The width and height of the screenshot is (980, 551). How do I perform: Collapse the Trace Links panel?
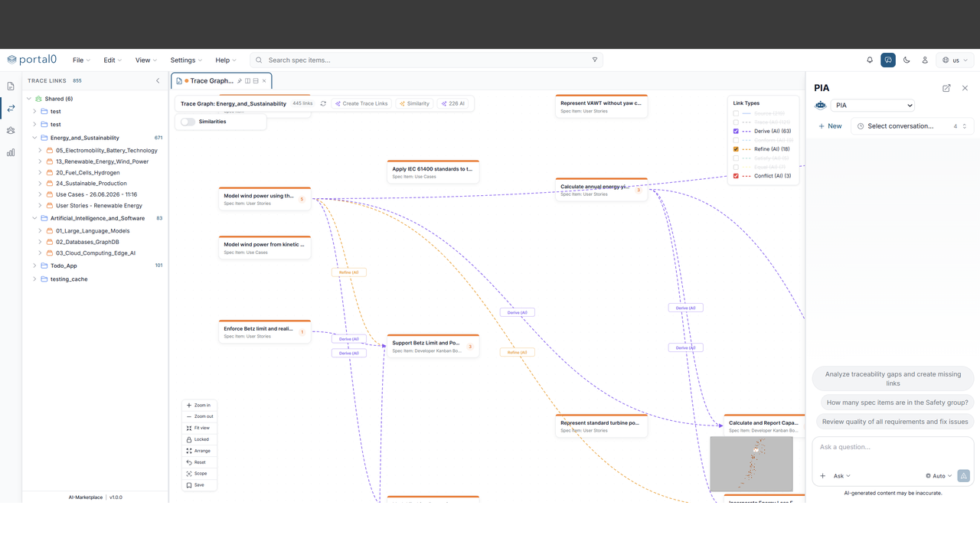click(x=158, y=80)
